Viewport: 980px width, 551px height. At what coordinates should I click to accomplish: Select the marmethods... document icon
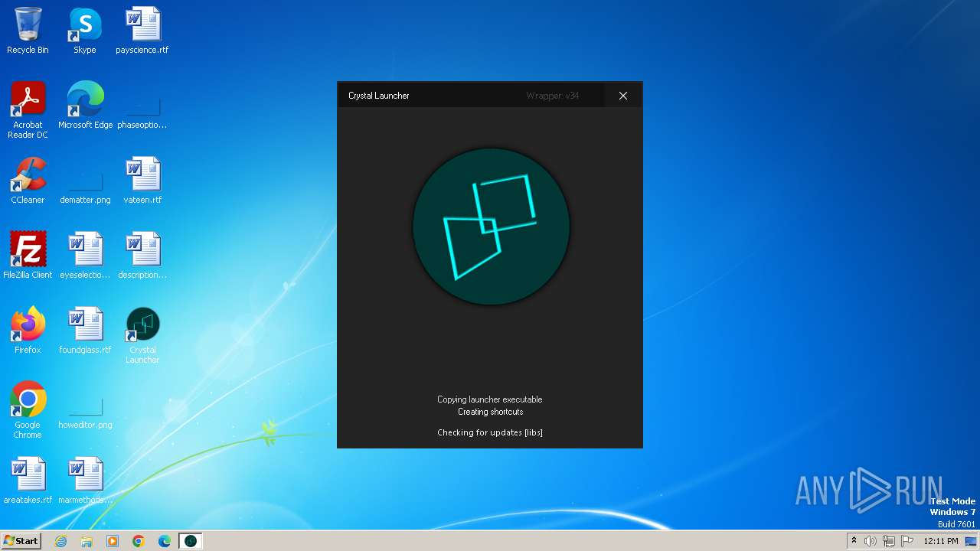[x=85, y=481]
